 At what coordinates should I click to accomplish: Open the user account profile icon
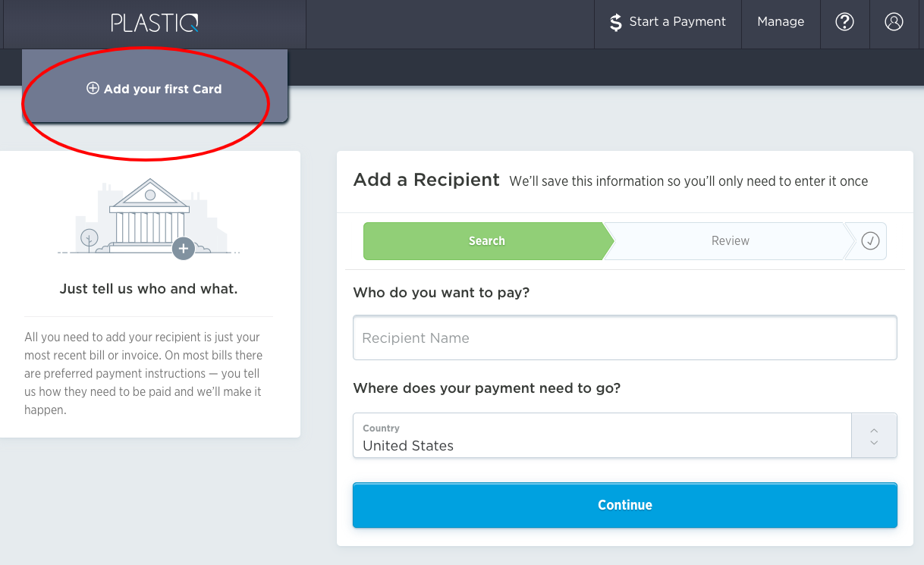pos(894,22)
